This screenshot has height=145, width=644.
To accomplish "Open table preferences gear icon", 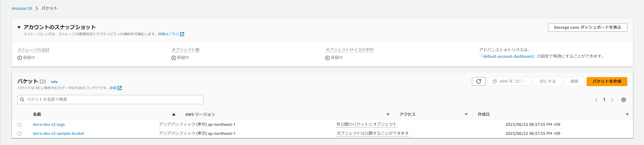I will [x=623, y=100].
